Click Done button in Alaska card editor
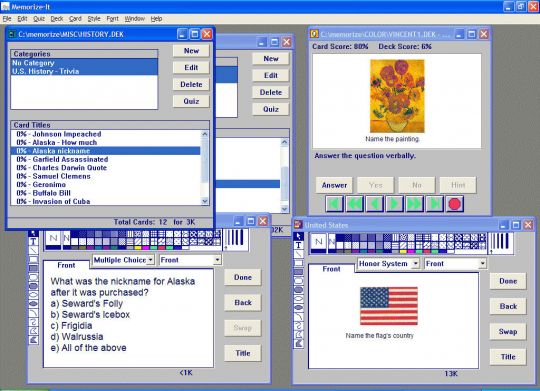540x391 pixels. click(243, 277)
